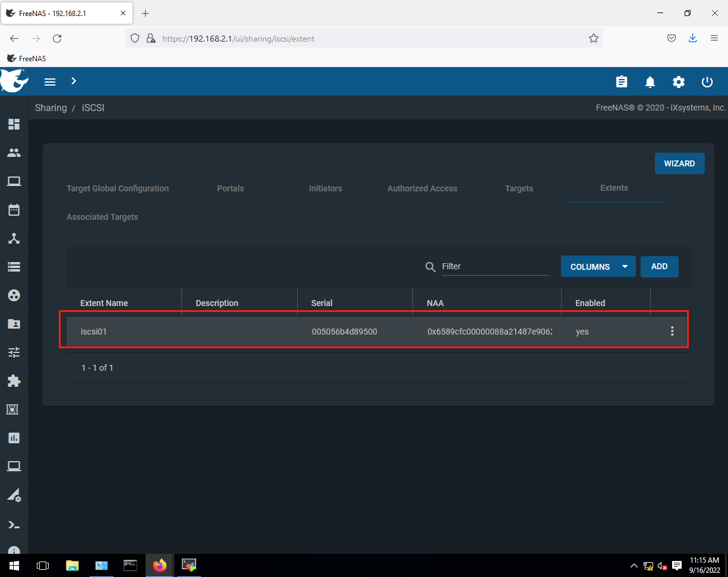Image resolution: width=728 pixels, height=577 pixels.
Task: Switch to the Targets tab
Action: (519, 188)
